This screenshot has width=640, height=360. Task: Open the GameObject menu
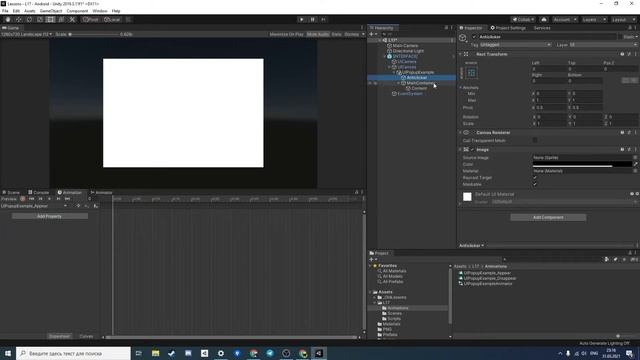[x=51, y=11]
